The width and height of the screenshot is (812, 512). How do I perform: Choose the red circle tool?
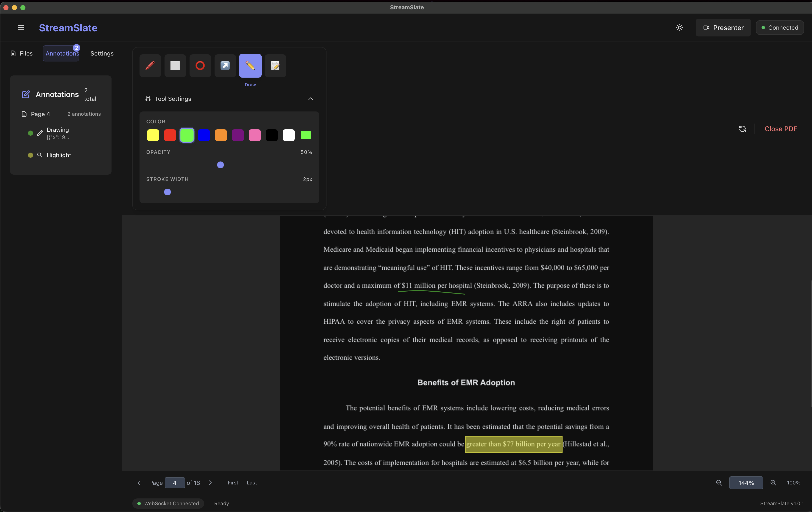tap(200, 65)
